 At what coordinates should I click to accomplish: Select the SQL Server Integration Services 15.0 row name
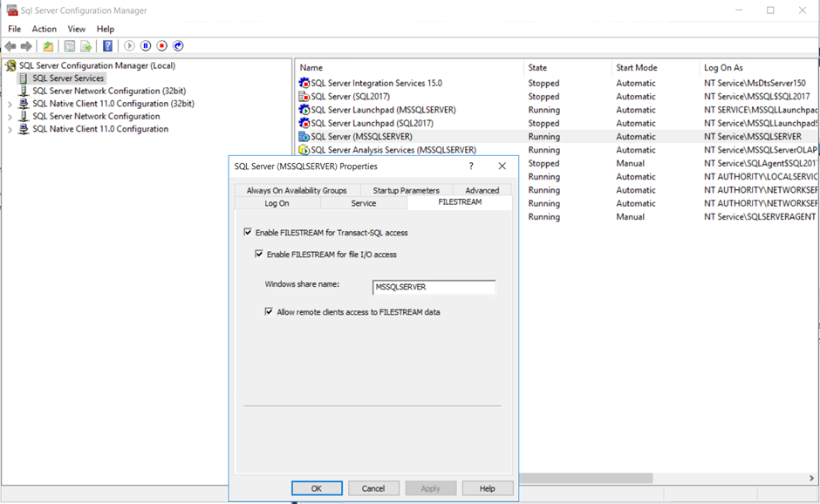(376, 83)
